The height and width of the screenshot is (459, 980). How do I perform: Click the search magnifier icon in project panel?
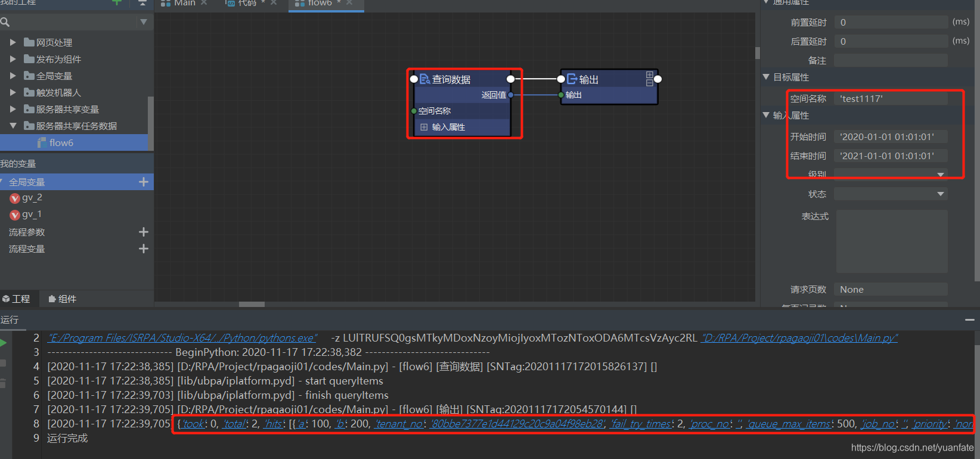coord(5,23)
